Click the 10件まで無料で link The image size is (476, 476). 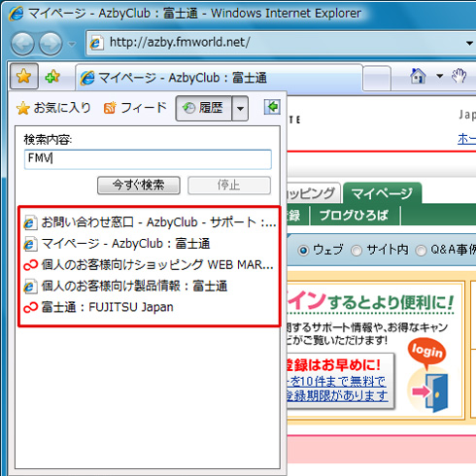pyautogui.click(x=336, y=382)
